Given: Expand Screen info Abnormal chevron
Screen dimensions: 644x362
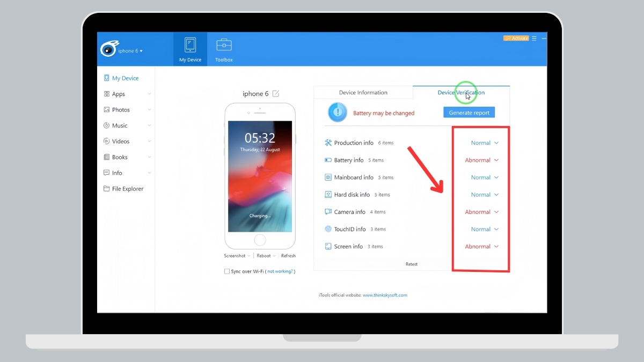Looking at the screenshot, I should pyautogui.click(x=496, y=247).
